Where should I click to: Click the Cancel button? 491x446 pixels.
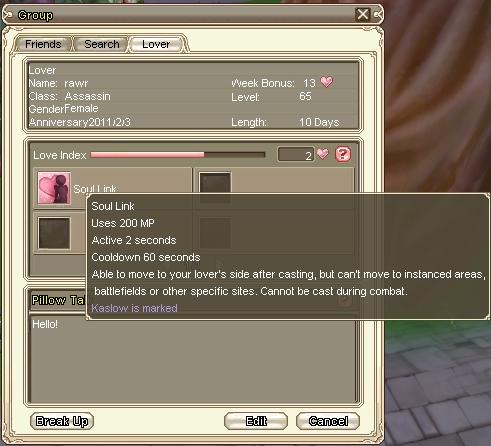[x=328, y=421]
